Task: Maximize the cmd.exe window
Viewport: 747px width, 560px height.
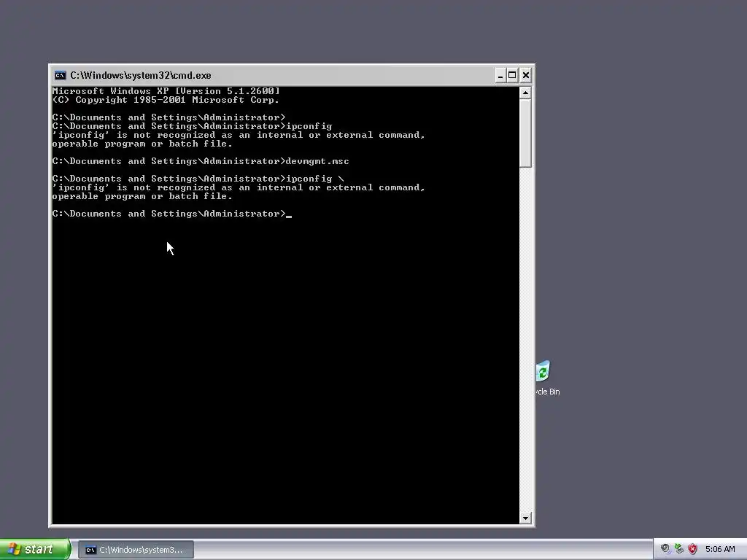Action: (512, 75)
